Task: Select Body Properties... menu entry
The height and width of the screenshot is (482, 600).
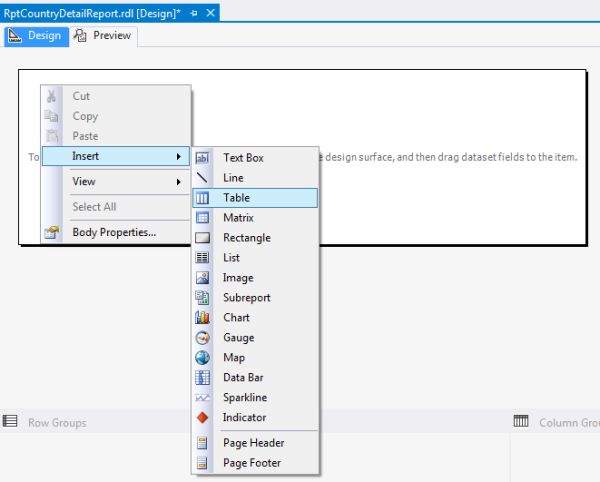Action: (x=116, y=232)
